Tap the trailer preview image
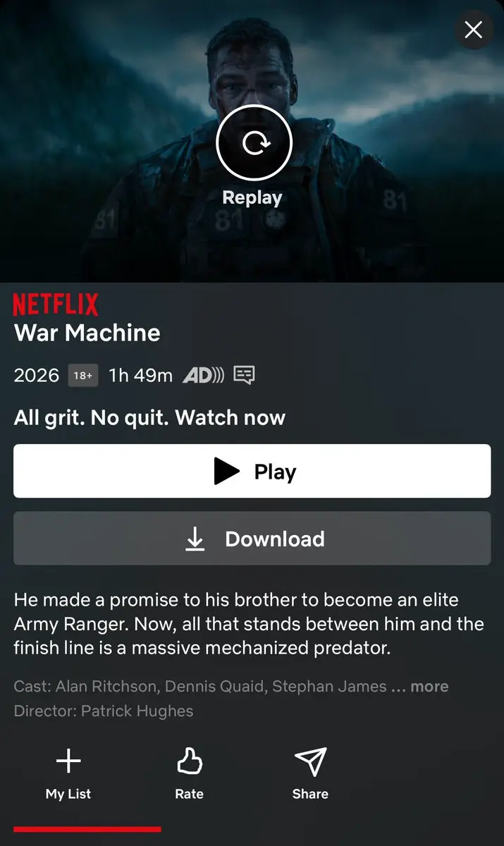 click(x=252, y=141)
